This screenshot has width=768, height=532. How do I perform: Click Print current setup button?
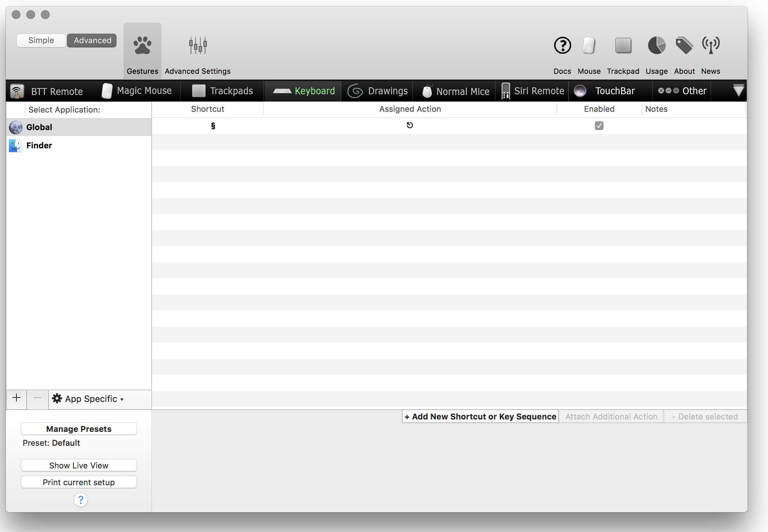79,482
